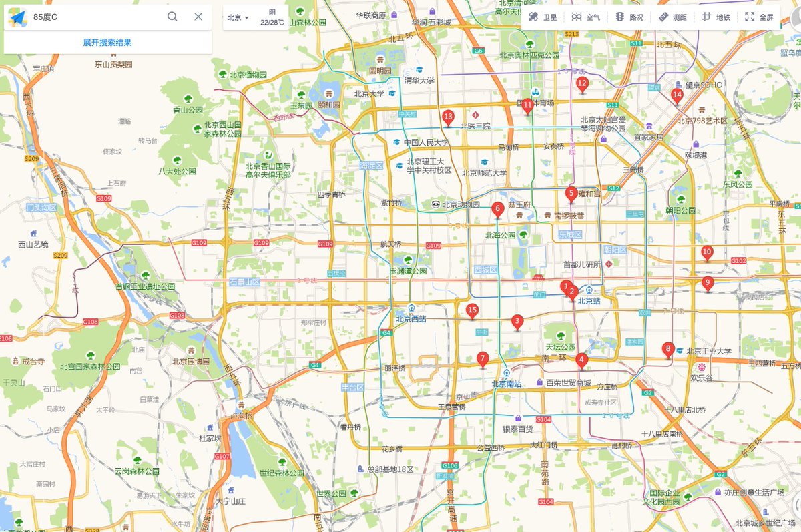Click the 北京植物园 park icon
801x532 pixels.
(x=222, y=74)
